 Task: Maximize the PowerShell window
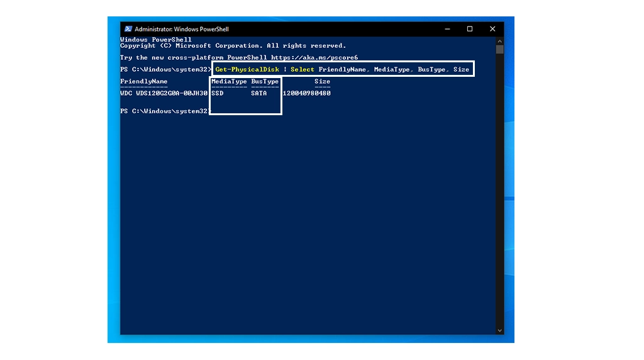470,29
